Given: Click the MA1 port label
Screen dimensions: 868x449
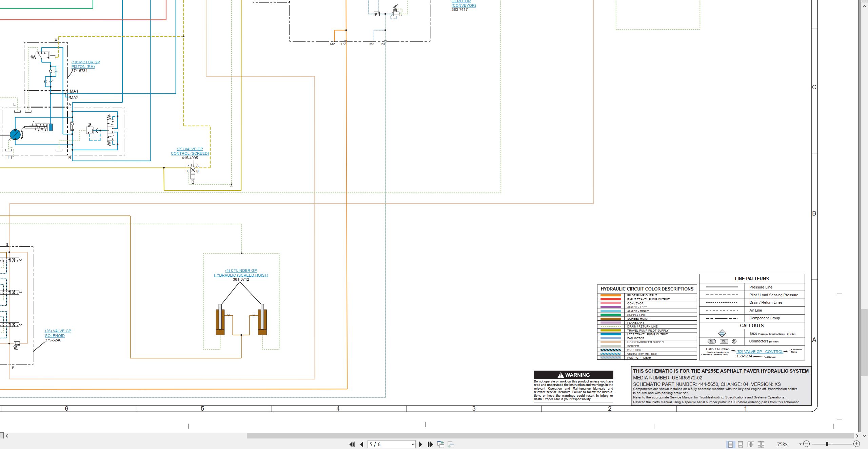Looking at the screenshot, I should pos(74,91).
